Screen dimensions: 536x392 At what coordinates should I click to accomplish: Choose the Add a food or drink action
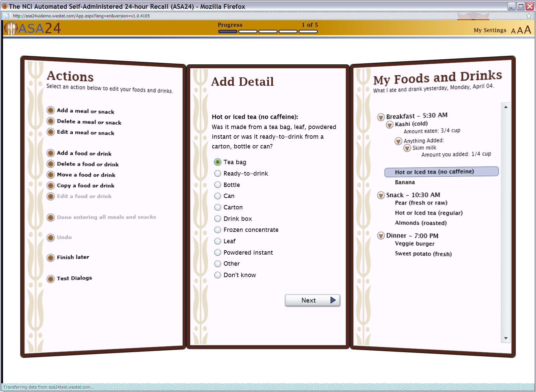84,153
